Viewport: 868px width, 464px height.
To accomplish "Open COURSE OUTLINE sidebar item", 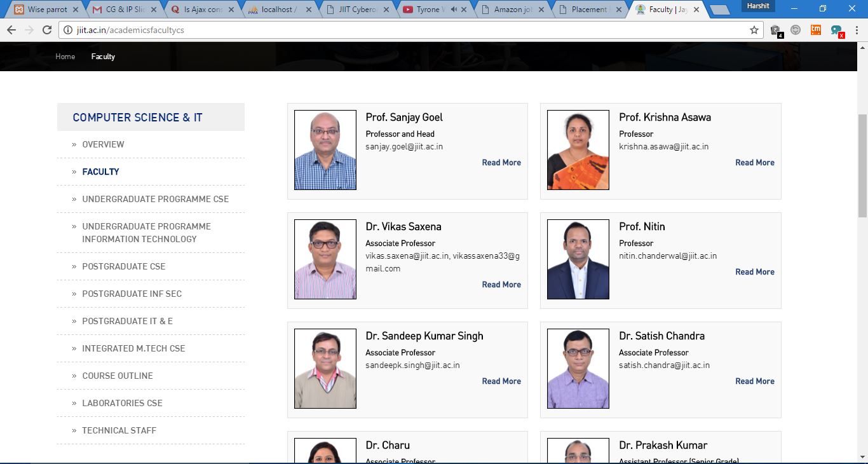I will point(118,376).
